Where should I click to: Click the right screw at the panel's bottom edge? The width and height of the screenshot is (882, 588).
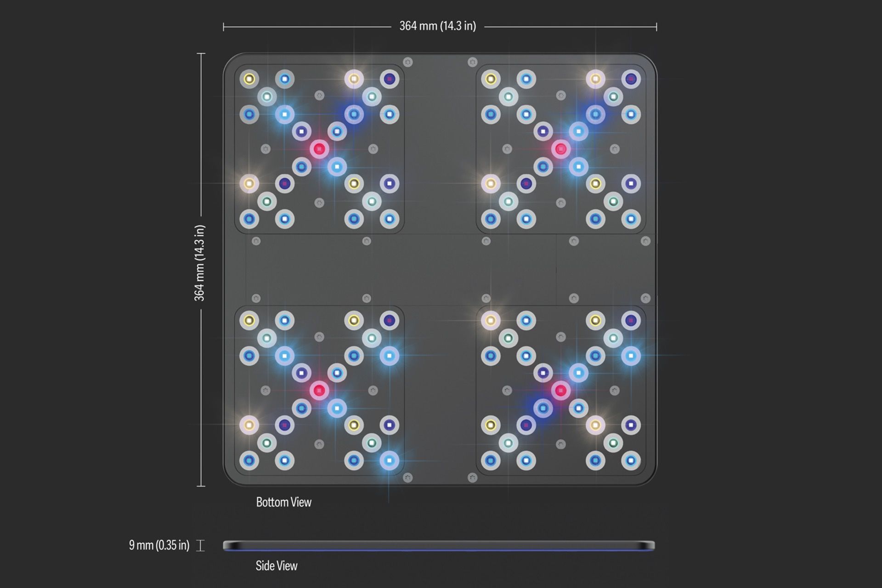tap(472, 478)
